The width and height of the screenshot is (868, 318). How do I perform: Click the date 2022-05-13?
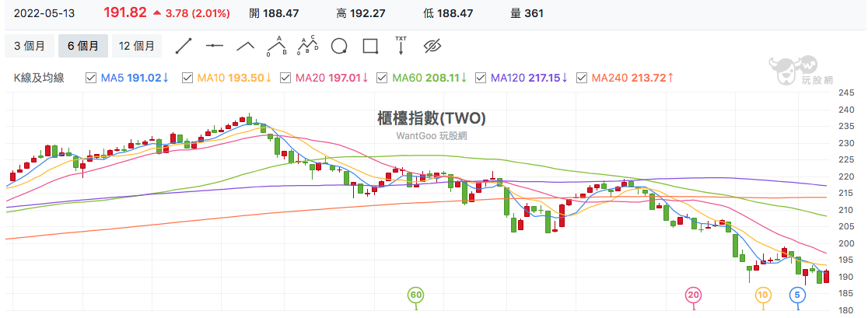[44, 13]
